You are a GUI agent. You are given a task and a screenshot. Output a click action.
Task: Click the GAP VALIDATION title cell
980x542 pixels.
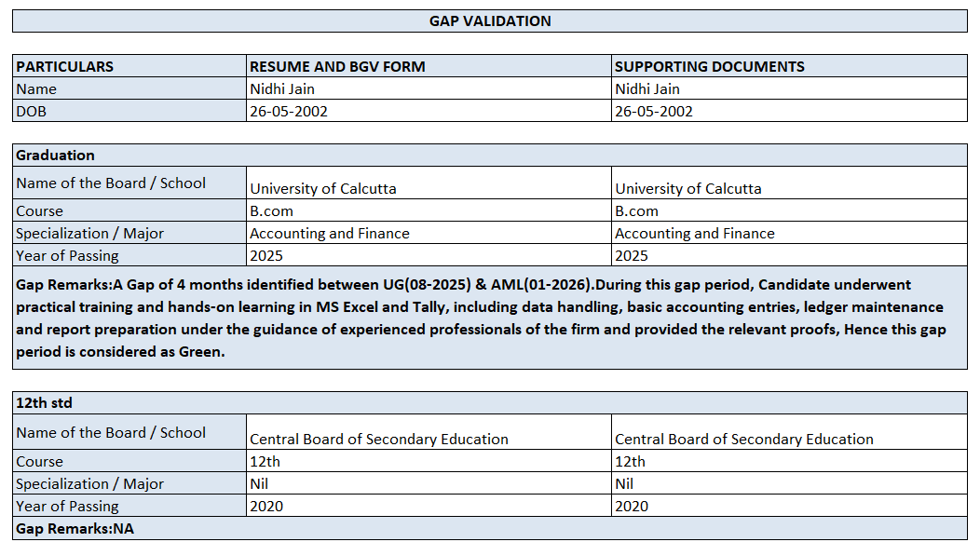tap(490, 20)
